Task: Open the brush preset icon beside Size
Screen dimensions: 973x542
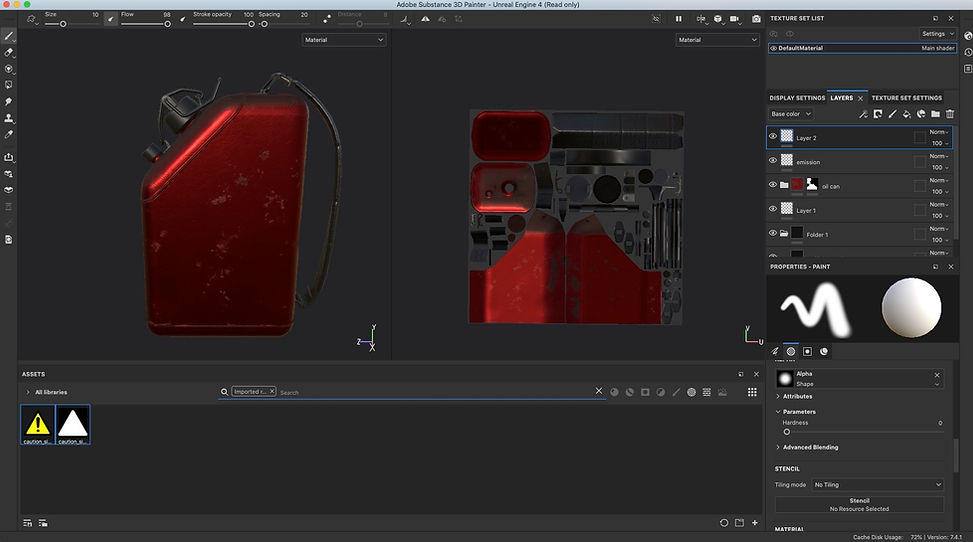Action: coord(31,19)
